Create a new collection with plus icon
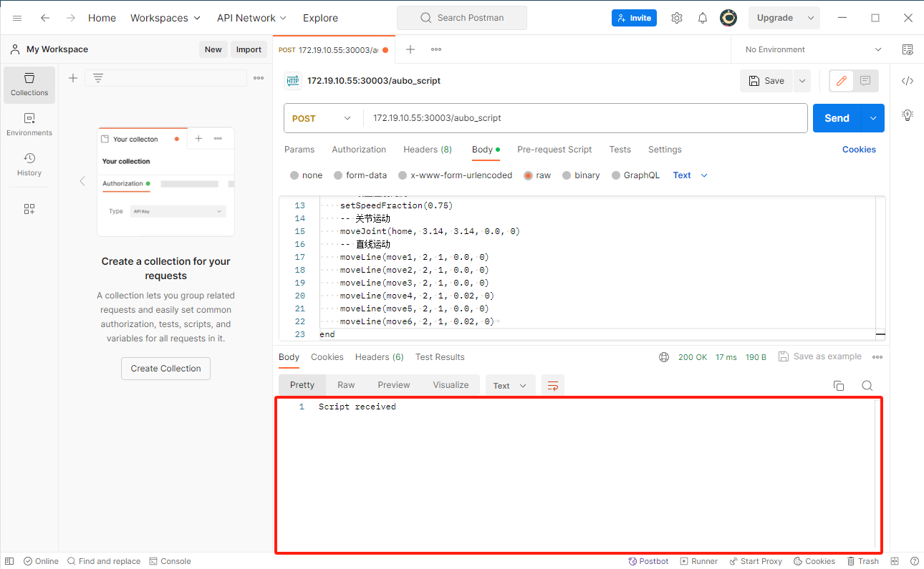924x569 pixels. pos(72,78)
